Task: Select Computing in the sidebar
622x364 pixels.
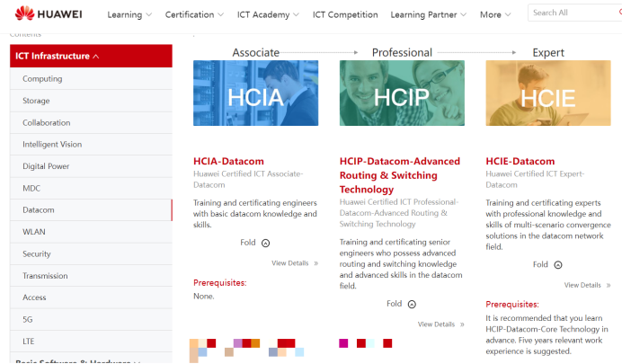Action: (91, 78)
